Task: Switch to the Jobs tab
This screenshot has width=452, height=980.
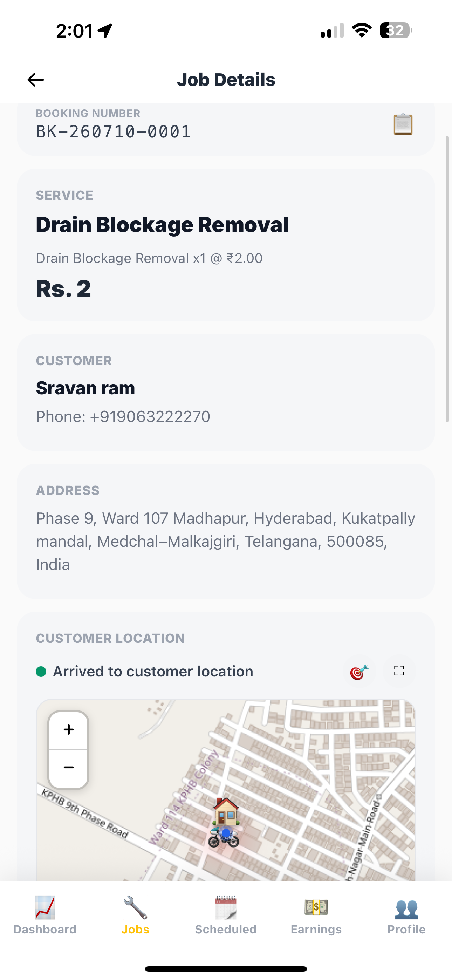Action: tap(136, 915)
